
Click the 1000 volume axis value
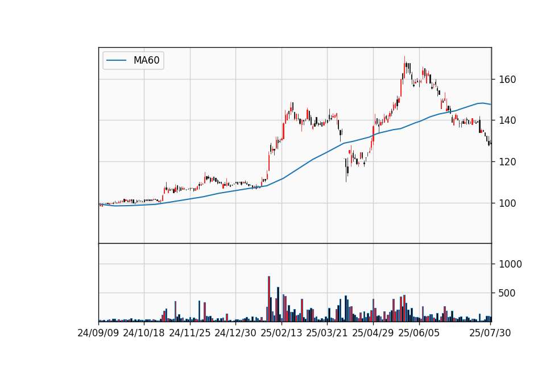tap(510, 264)
